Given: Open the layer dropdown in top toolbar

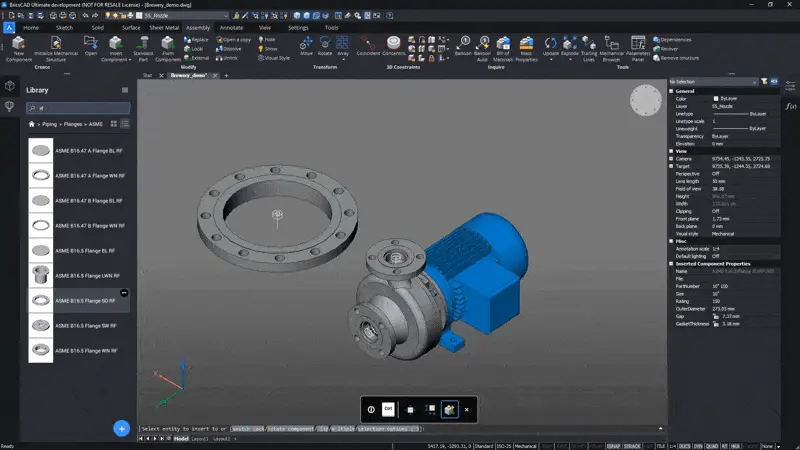Looking at the screenshot, I should click(x=185, y=16).
